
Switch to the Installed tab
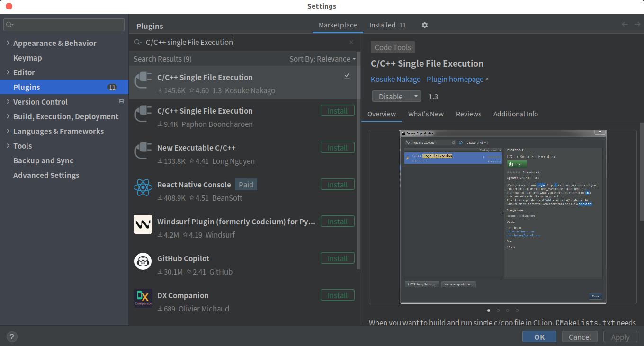(387, 25)
